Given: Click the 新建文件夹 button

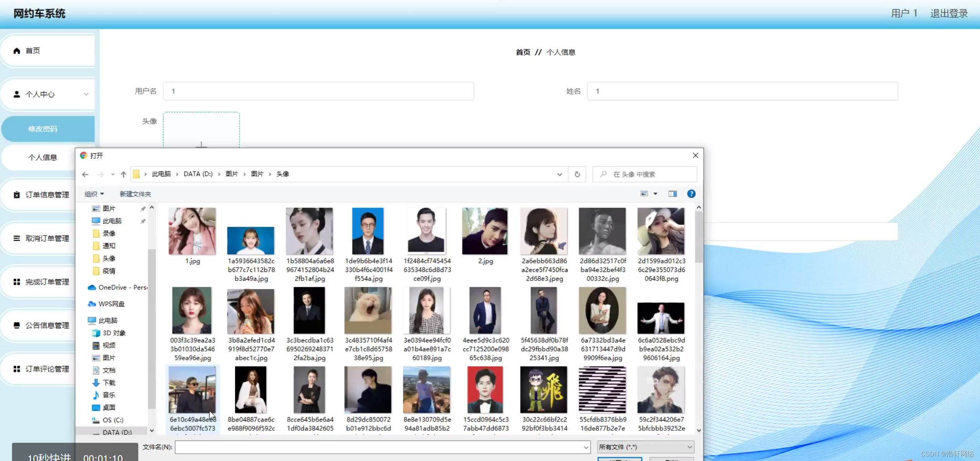Looking at the screenshot, I should 135,194.
